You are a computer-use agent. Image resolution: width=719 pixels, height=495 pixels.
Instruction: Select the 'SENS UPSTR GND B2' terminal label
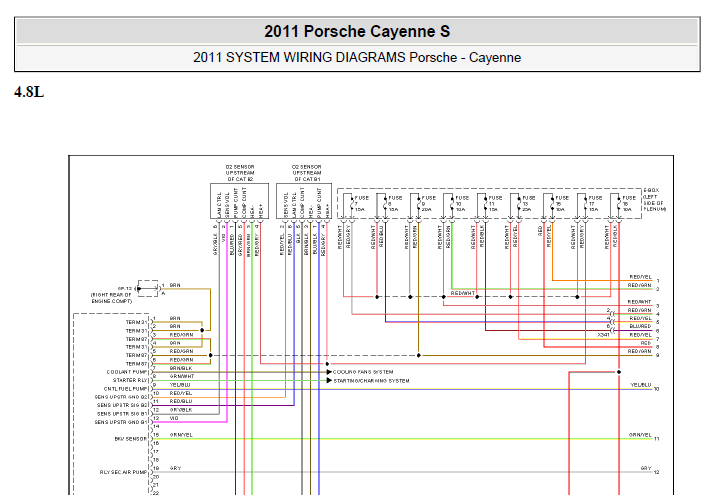pyautogui.click(x=122, y=397)
